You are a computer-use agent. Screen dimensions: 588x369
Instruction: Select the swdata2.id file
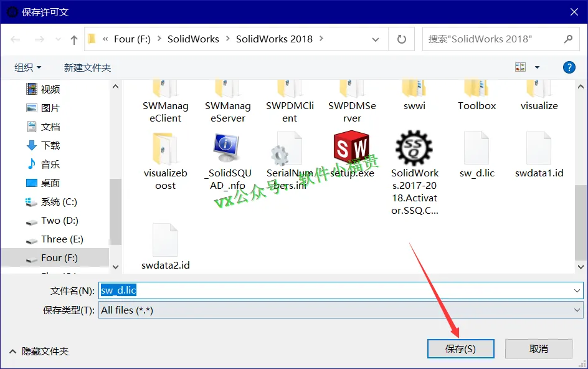click(166, 247)
